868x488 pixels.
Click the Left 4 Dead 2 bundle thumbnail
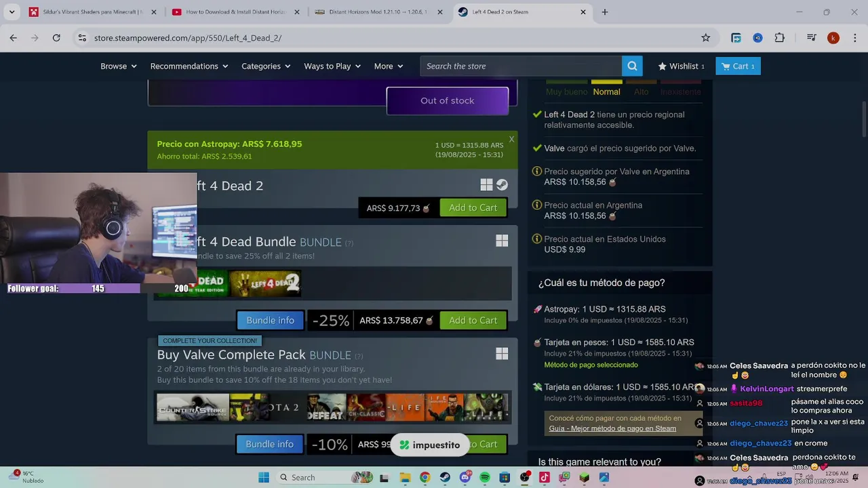[x=265, y=283]
